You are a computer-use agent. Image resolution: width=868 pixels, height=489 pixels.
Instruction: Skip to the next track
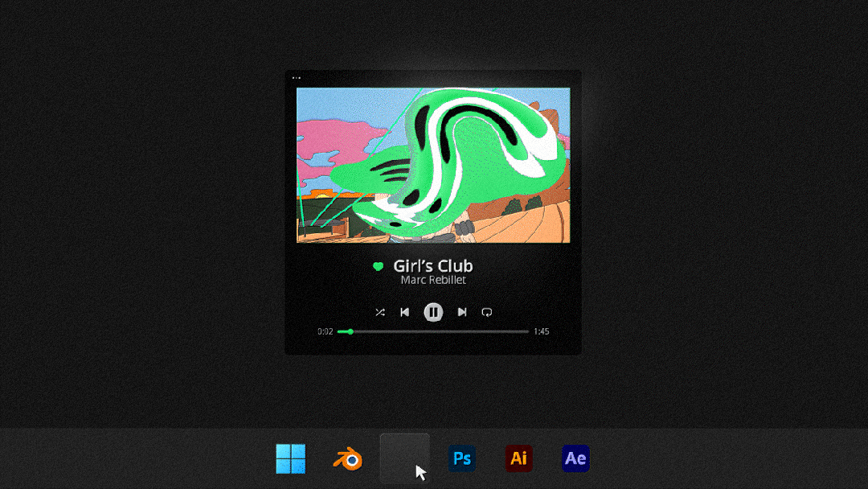[461, 312]
